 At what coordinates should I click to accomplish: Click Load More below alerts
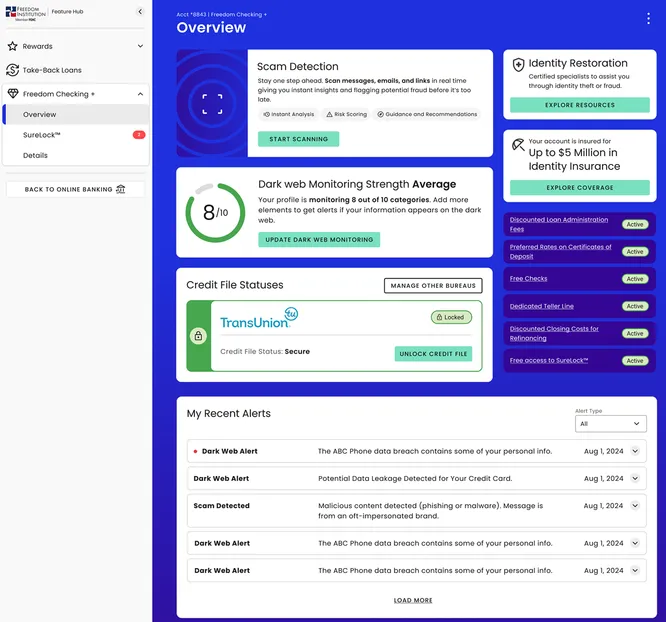[x=413, y=601]
